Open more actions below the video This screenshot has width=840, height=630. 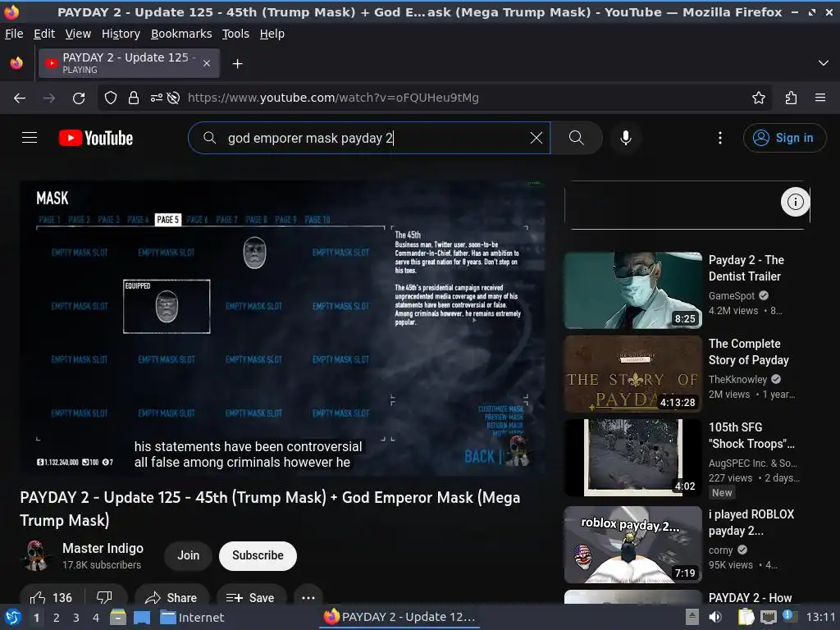coord(308,597)
